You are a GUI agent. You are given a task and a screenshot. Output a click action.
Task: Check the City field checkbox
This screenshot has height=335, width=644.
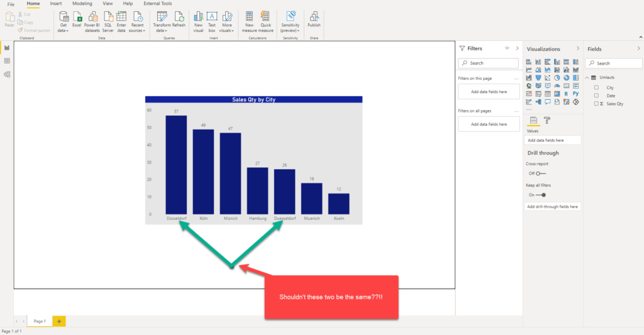click(x=596, y=87)
